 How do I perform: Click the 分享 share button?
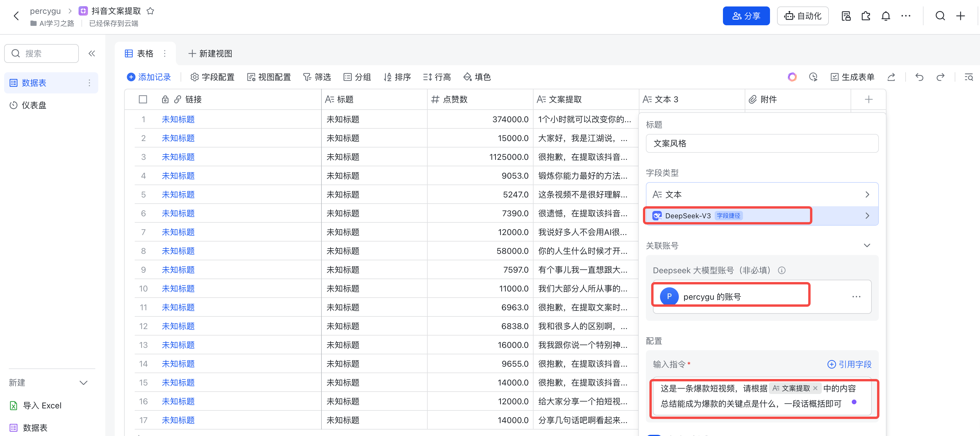coord(746,16)
